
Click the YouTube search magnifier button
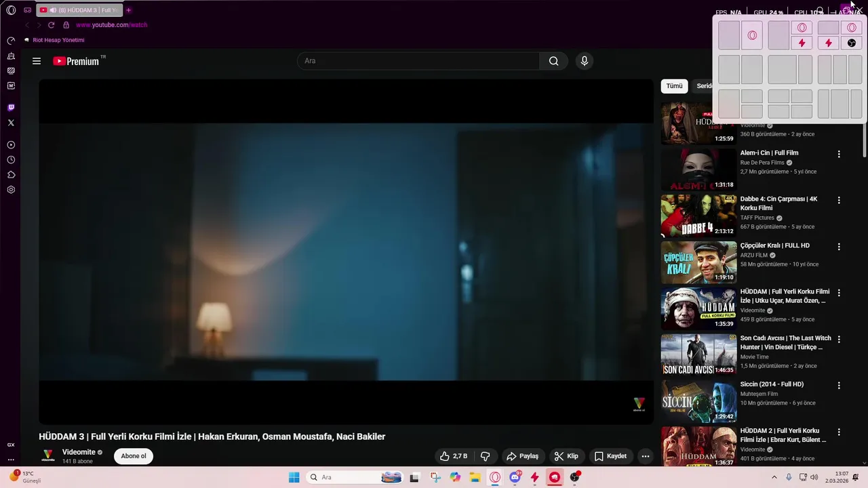(x=553, y=61)
